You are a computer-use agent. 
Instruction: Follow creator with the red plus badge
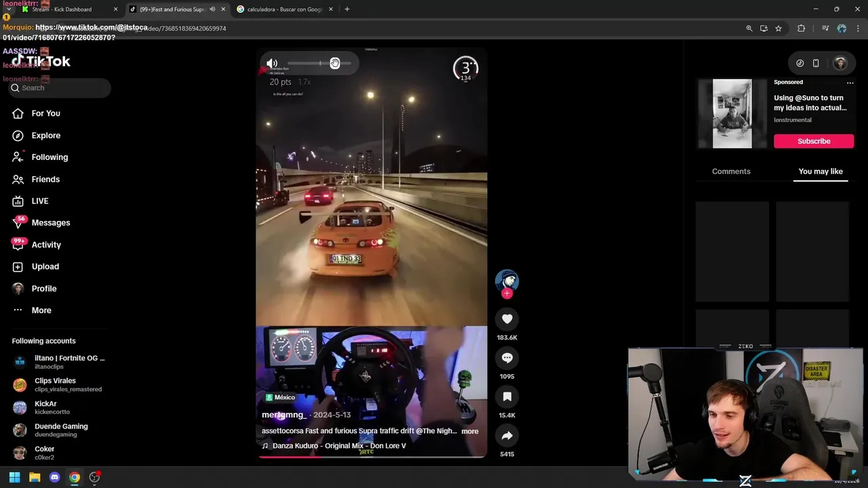[x=507, y=293]
